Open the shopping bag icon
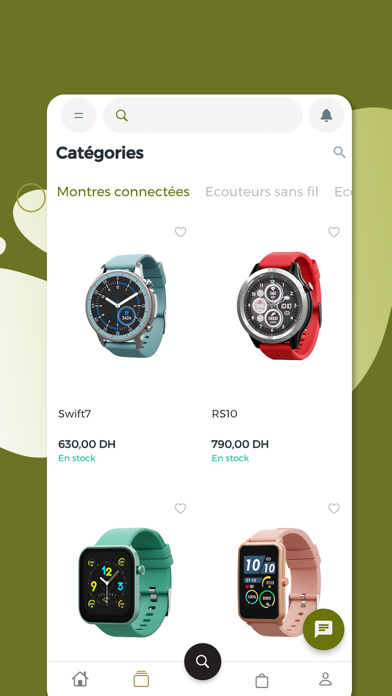392x696 pixels. [x=262, y=680]
